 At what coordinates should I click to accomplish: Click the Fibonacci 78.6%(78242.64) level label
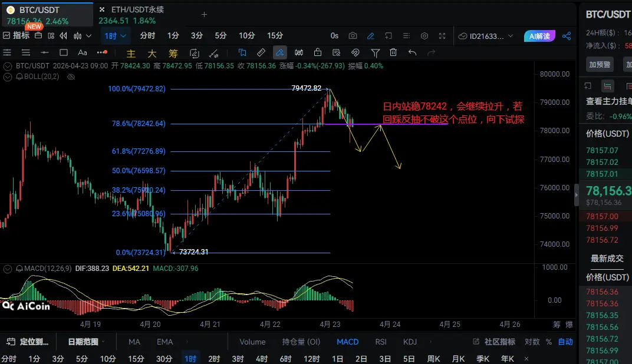click(x=139, y=124)
